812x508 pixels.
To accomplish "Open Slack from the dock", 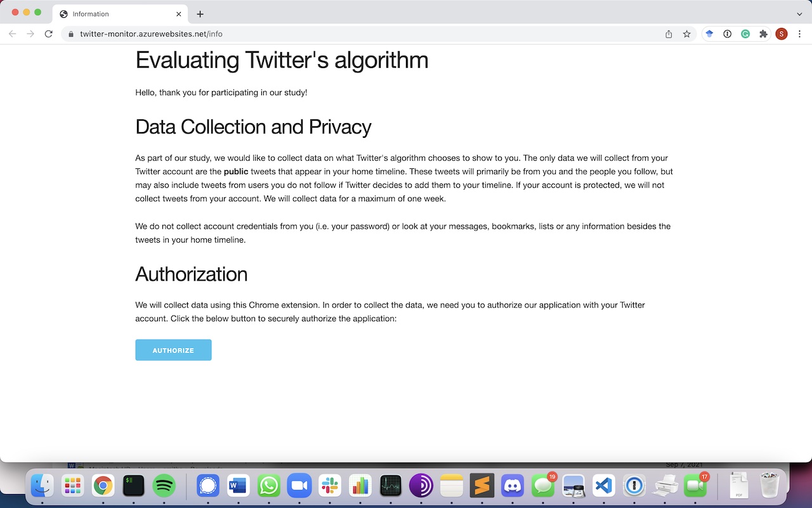I will pos(330,486).
